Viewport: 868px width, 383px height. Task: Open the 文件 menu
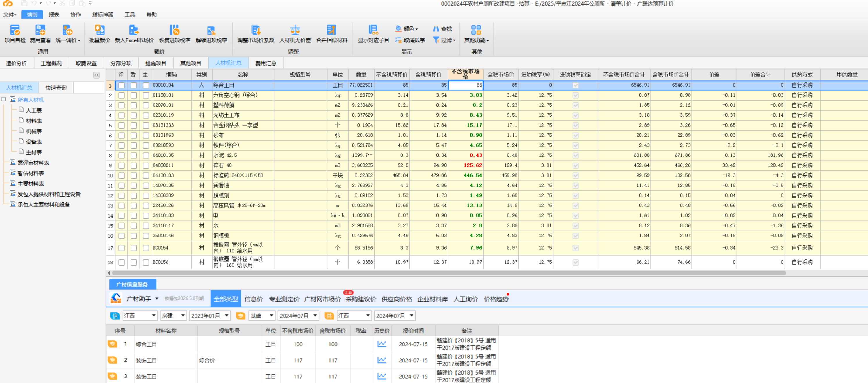(x=9, y=15)
